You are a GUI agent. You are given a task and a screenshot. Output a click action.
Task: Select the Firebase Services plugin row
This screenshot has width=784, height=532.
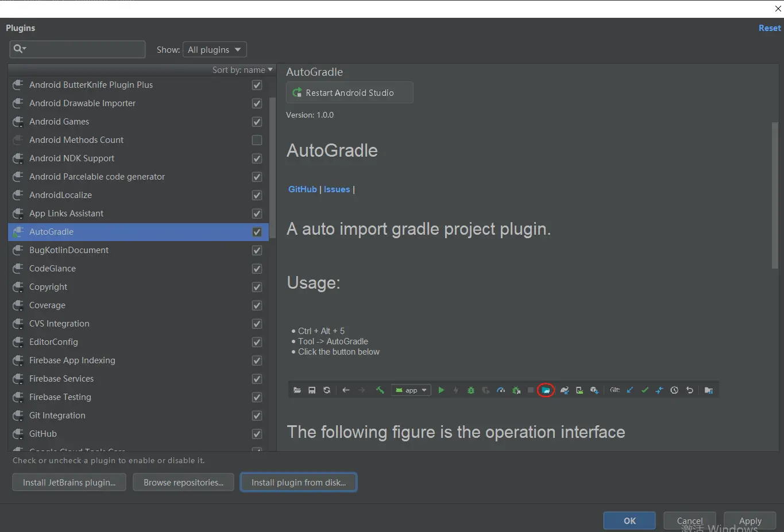[138, 379]
